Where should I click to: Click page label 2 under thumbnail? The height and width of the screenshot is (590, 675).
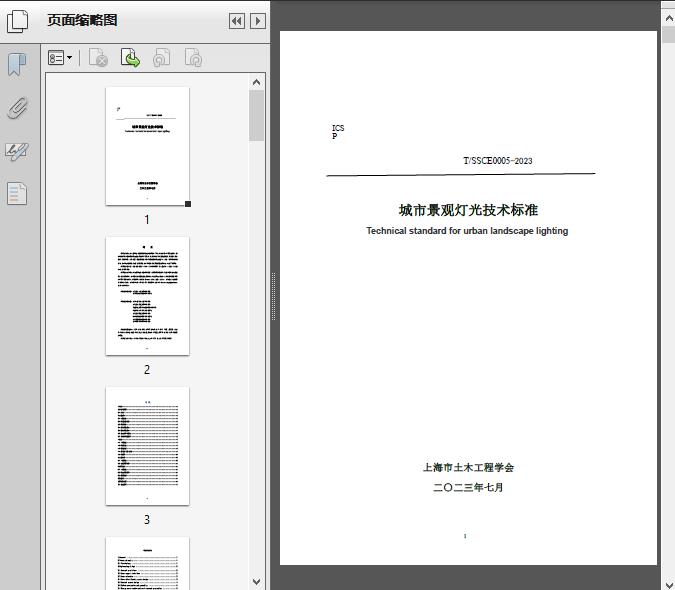147,370
